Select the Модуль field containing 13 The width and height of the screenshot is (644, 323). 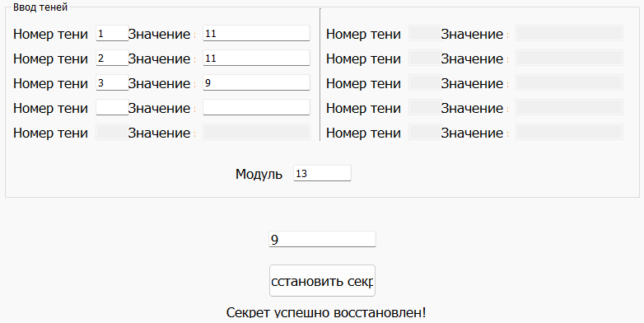tap(322, 173)
